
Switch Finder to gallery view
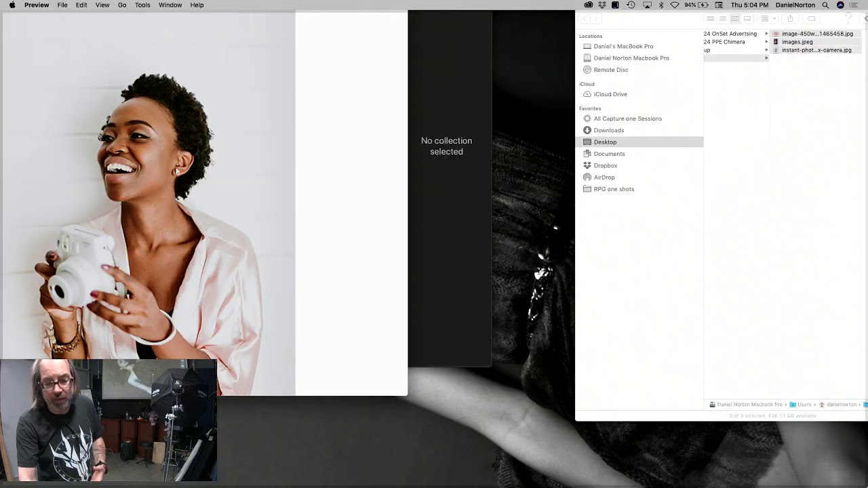click(x=747, y=19)
